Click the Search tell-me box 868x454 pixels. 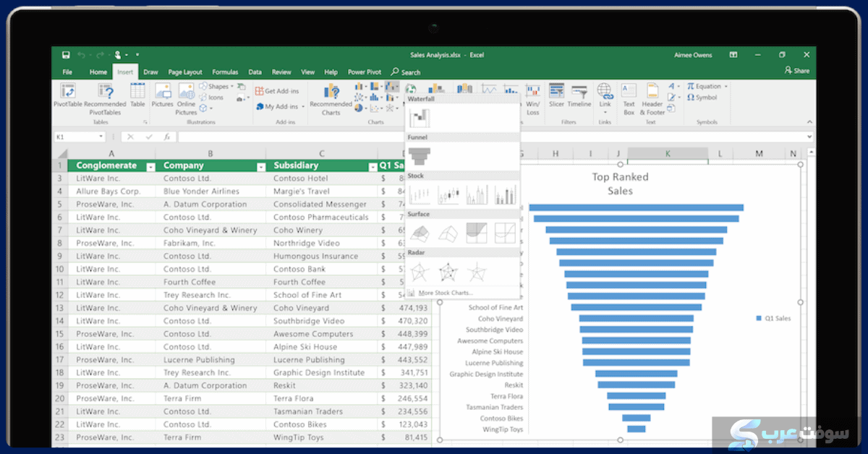click(x=406, y=72)
